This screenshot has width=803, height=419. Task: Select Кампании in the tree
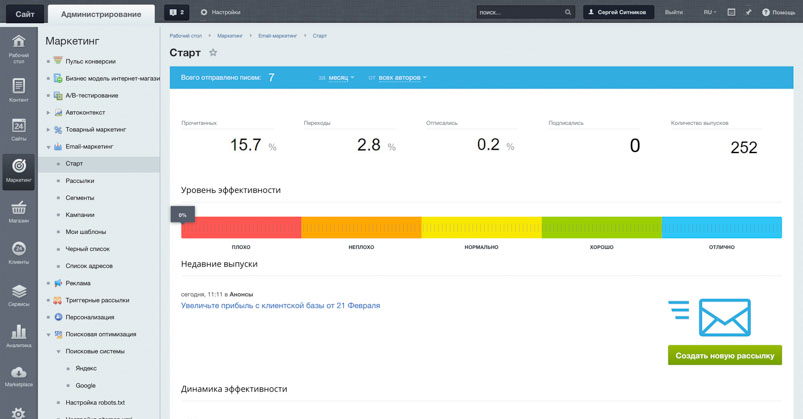(80, 215)
